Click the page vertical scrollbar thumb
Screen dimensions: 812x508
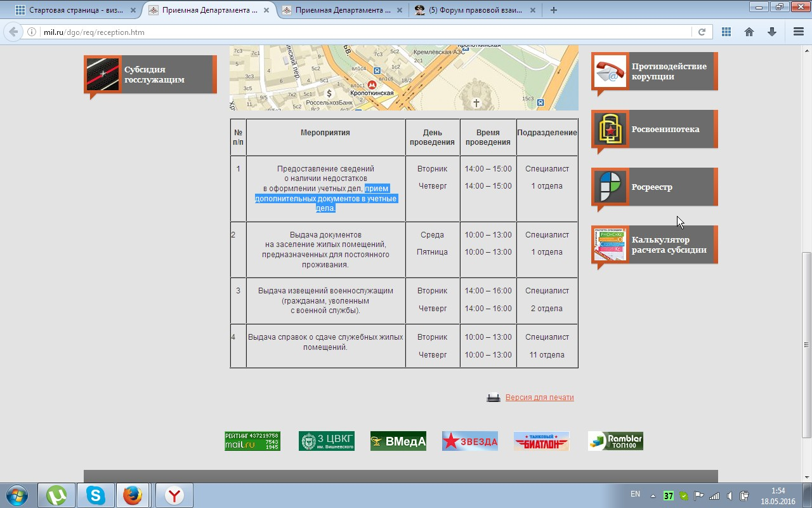tap(806, 343)
